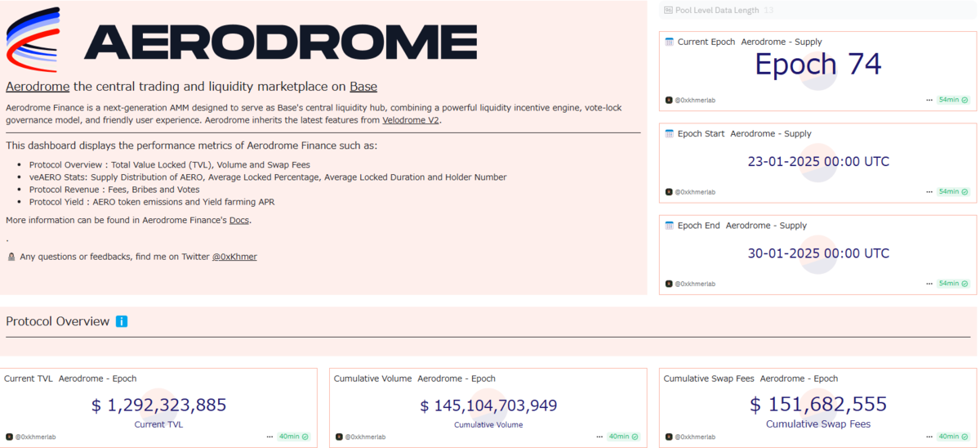This screenshot has height=448, width=980.
Task: Click the veAERO Stats bullet line
Action: click(268, 177)
